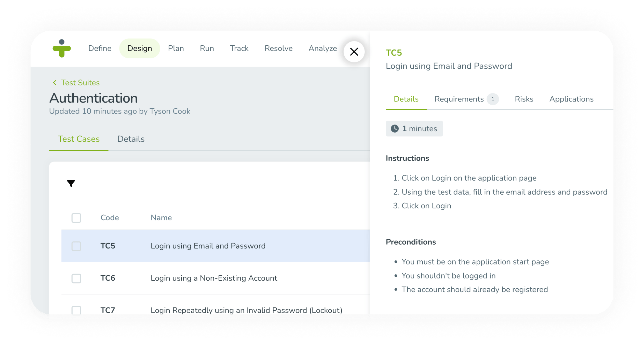Open the filter options in test cases list

click(71, 183)
